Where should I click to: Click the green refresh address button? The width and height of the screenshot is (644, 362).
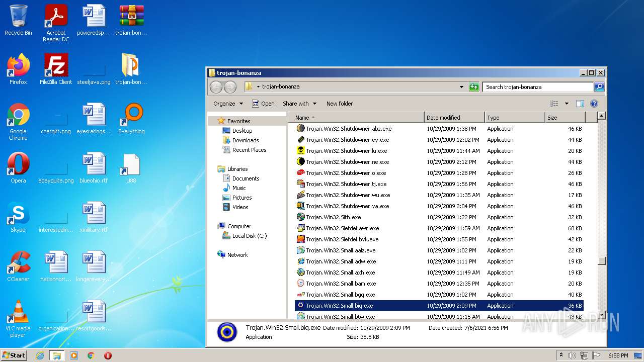coord(474,87)
